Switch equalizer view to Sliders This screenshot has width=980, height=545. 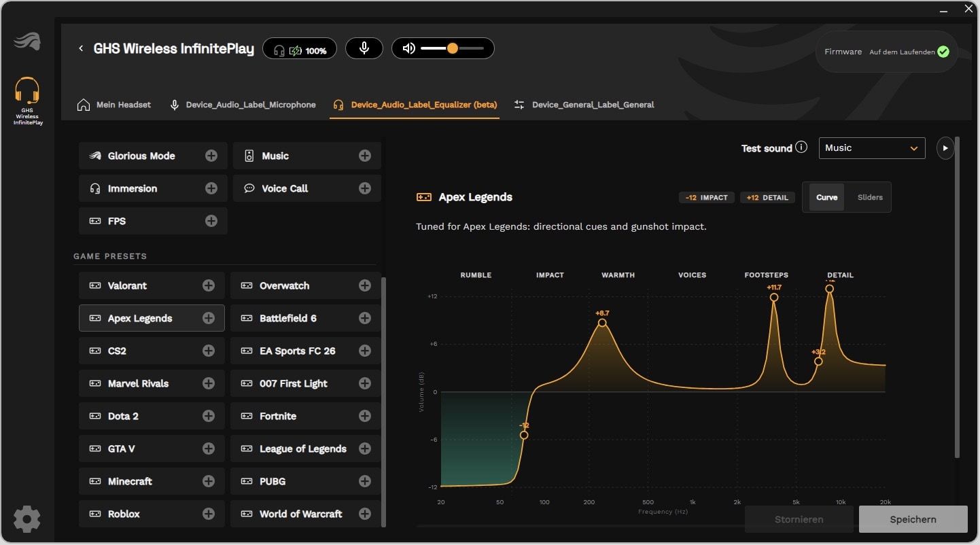tap(870, 197)
